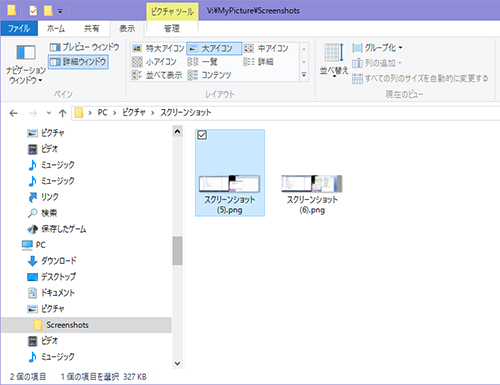Viewport: 500px width, 385px height.
Task: Open the Quick Access Toolbar customize dropdown
Action: click(60, 11)
